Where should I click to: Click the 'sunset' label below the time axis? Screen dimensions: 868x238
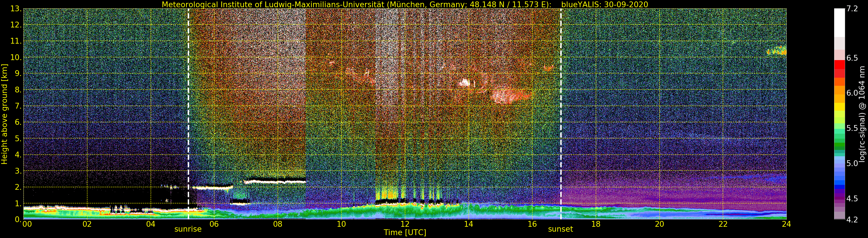point(560,229)
